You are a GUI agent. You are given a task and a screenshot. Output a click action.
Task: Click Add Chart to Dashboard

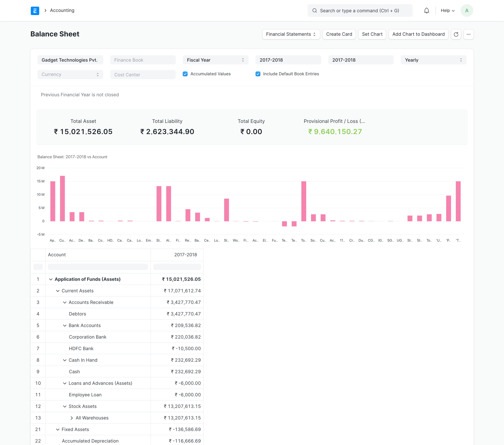(x=418, y=34)
